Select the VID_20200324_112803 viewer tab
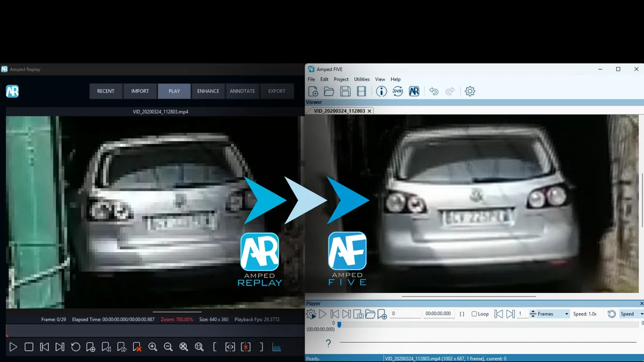This screenshot has width=644, height=362. 339,111
